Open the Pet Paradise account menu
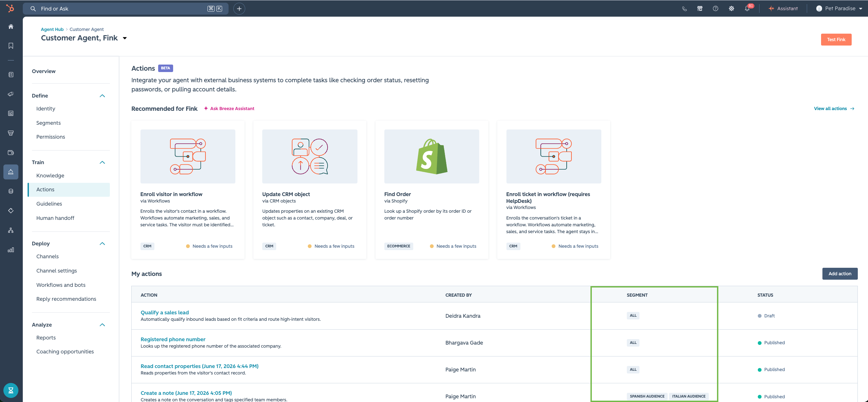 tap(839, 9)
